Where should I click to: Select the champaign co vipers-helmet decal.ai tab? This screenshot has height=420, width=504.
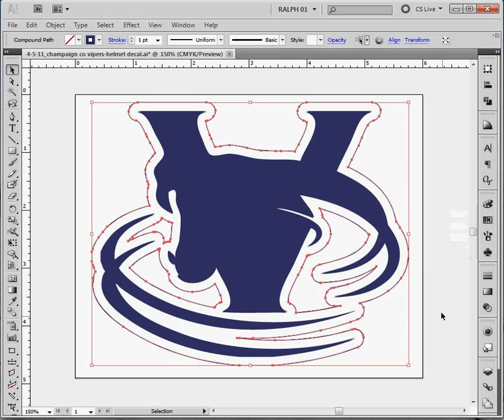pyautogui.click(x=125, y=54)
